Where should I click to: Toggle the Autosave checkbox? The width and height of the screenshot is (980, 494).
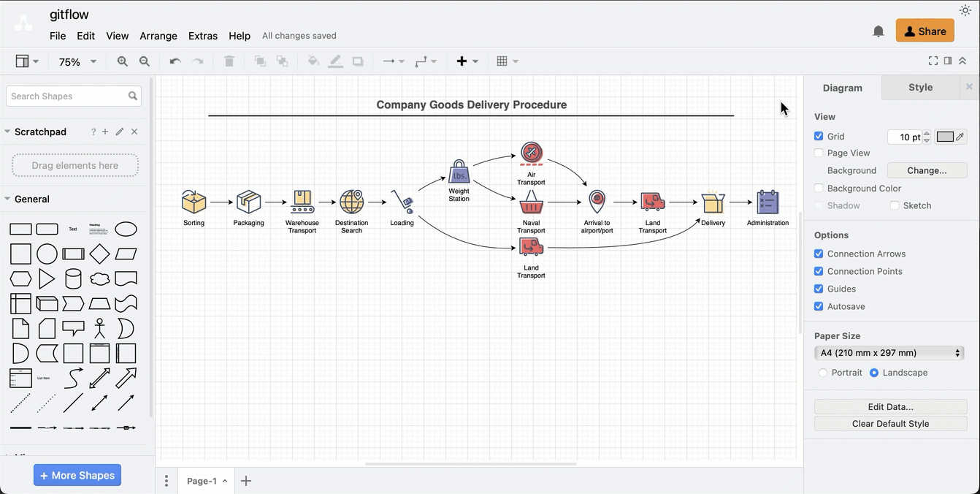(819, 306)
